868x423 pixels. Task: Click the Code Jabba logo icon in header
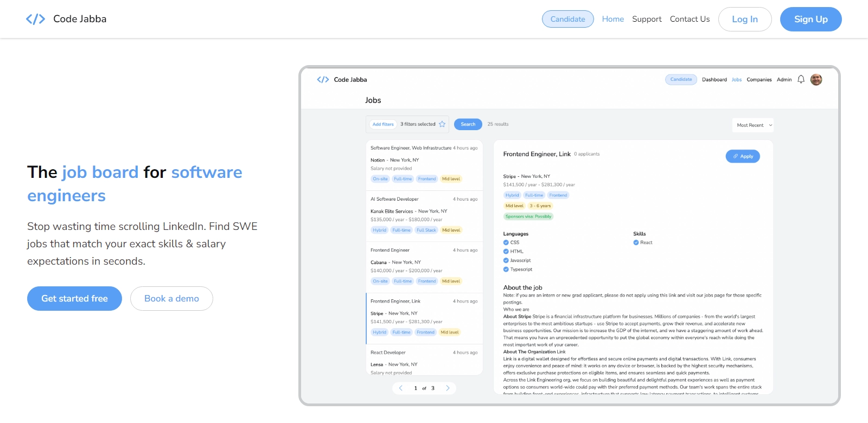(35, 20)
